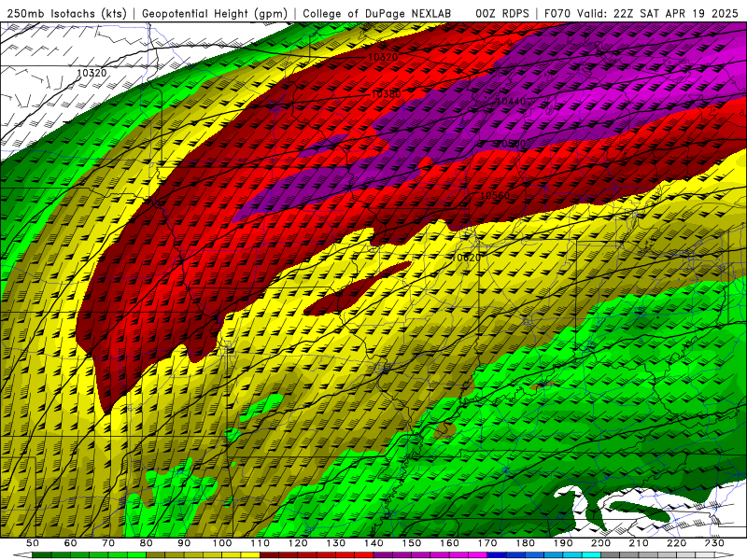Click the 130 value on the color scale
This screenshot has width=747, height=560.
pyautogui.click(x=336, y=543)
